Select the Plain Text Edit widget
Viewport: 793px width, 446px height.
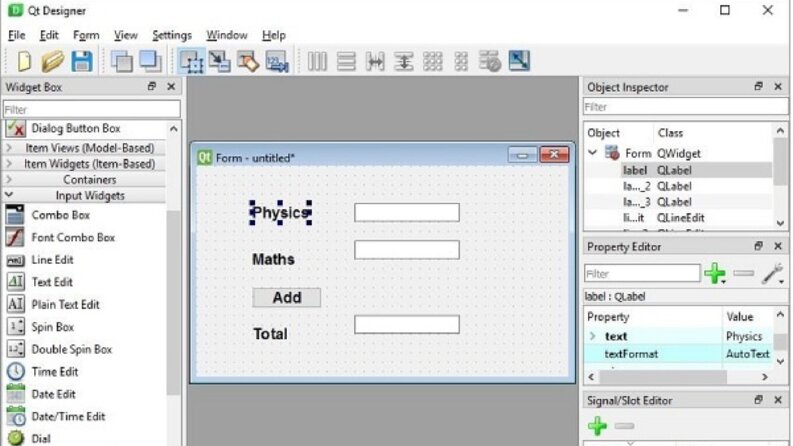point(53,304)
